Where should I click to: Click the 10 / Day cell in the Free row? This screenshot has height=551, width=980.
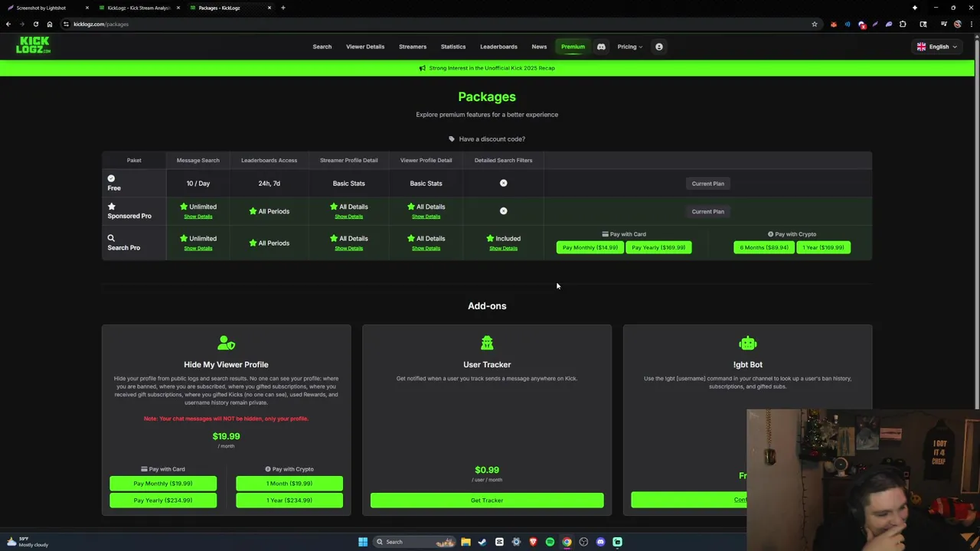198,184
